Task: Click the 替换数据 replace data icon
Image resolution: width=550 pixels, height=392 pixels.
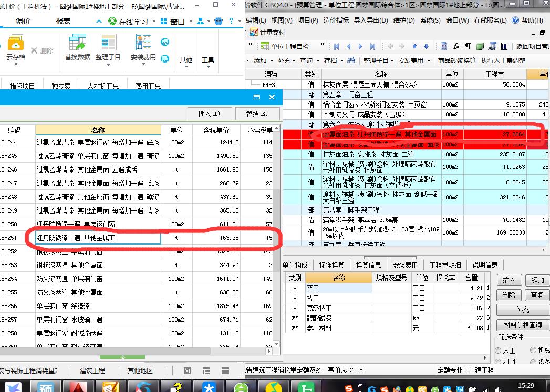Action: click(78, 42)
